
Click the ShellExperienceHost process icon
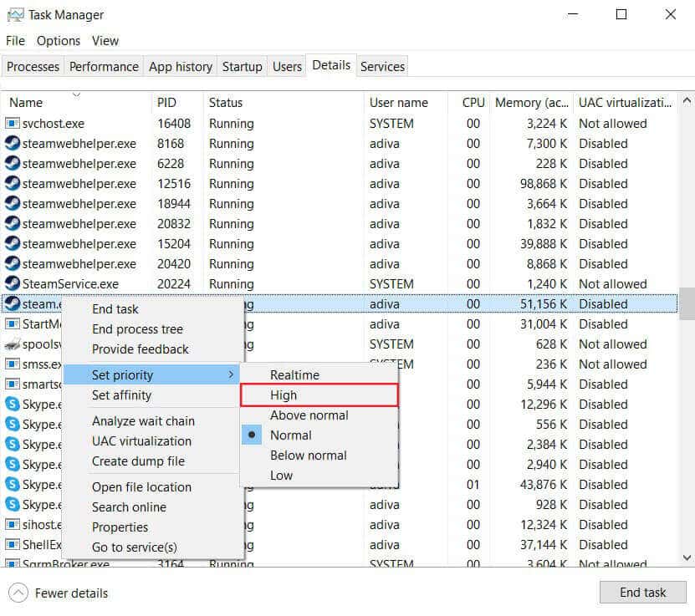[13, 544]
